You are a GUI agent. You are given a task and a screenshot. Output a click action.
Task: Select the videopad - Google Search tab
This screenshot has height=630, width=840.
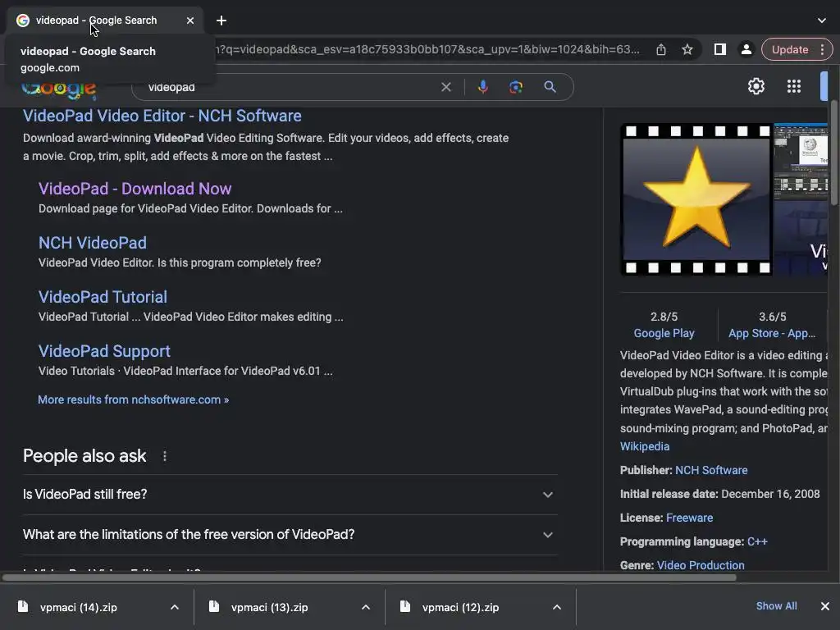click(x=97, y=21)
